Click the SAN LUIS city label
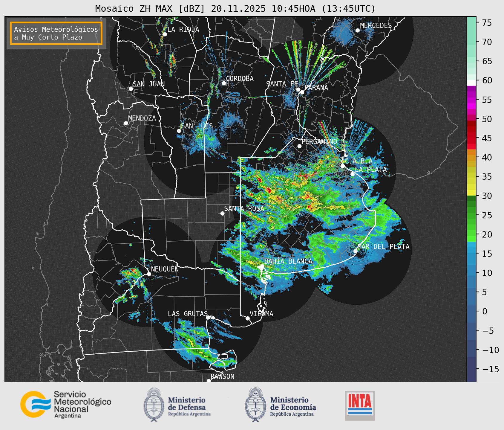 tap(197, 126)
